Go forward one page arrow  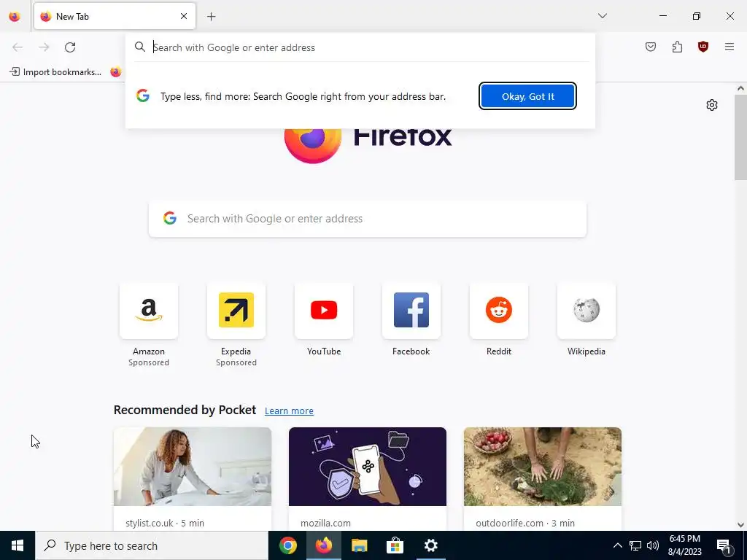click(x=44, y=47)
